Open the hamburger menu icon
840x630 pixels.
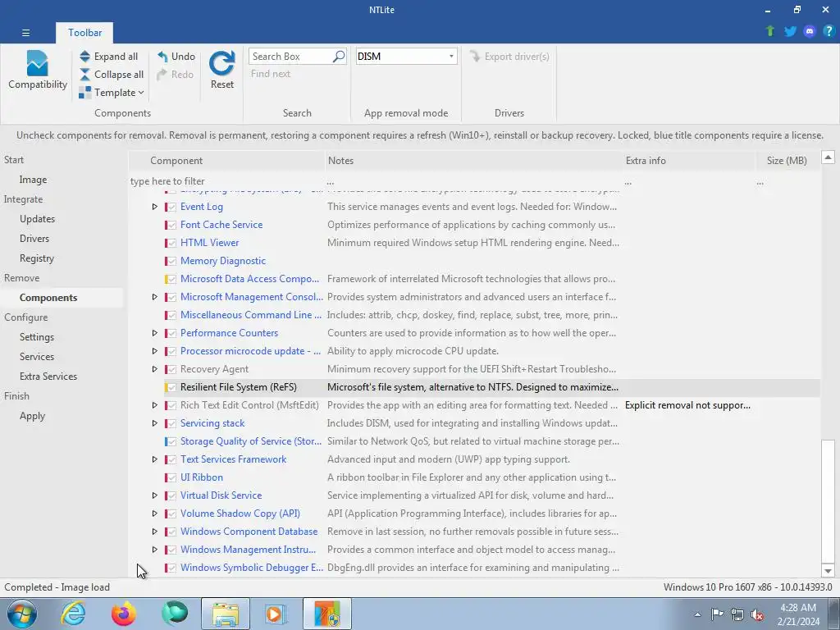[x=25, y=33]
